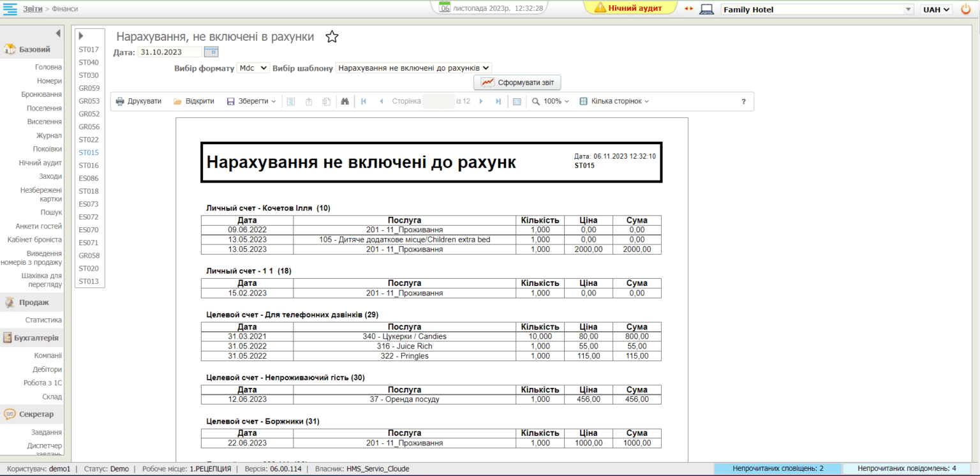Jump to last page with toolbar arrow icon

pos(498,101)
